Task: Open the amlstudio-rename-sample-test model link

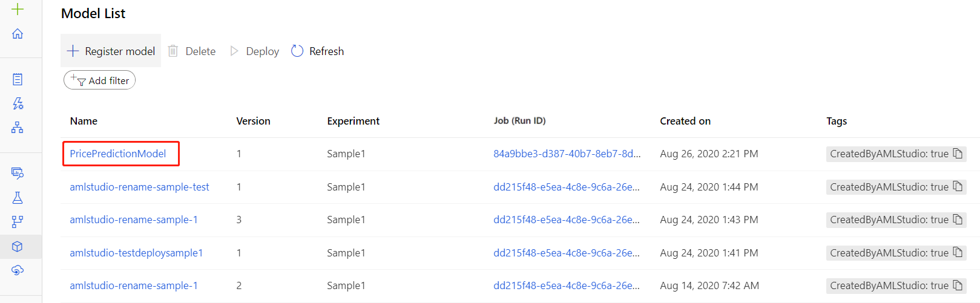Action: click(x=139, y=187)
